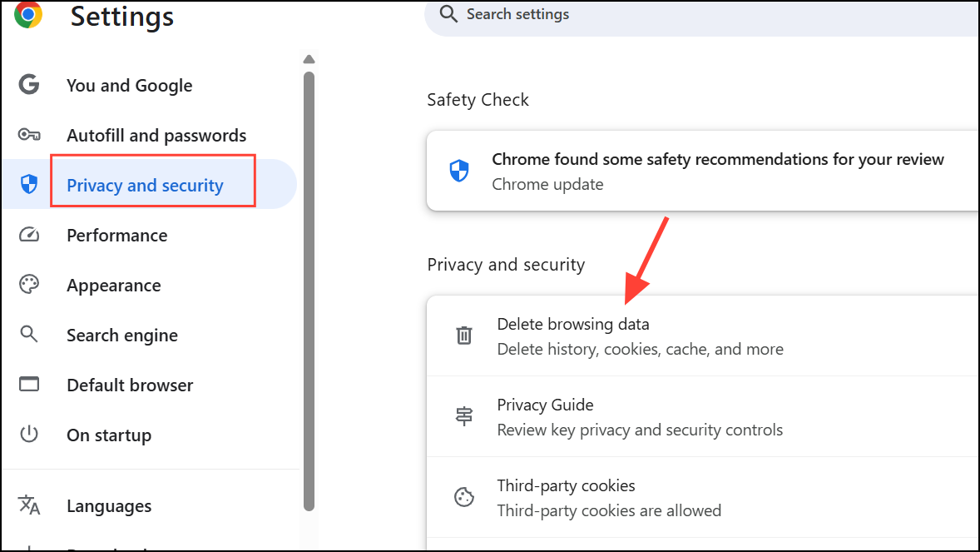Click the Appearance palette icon
The height and width of the screenshot is (552, 980).
point(29,284)
